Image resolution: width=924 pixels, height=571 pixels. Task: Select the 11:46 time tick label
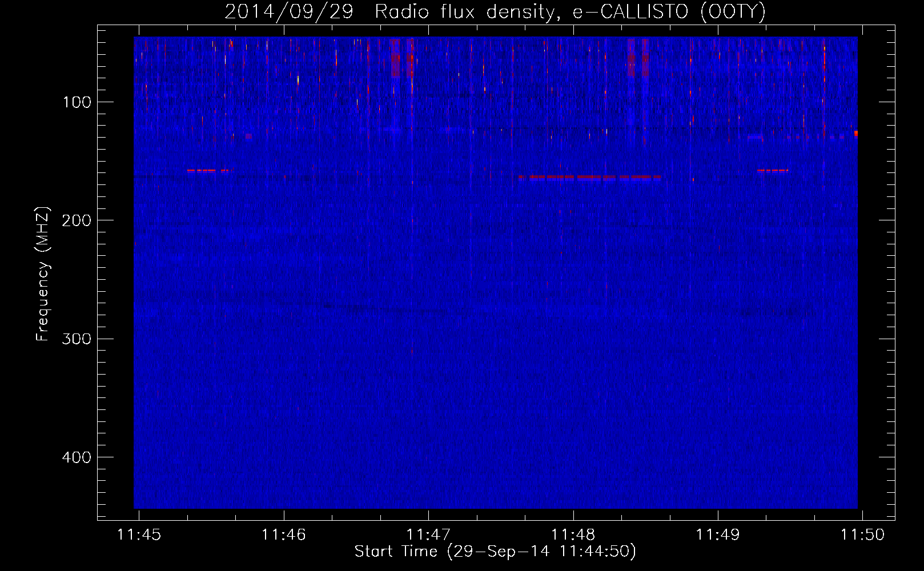(x=284, y=534)
